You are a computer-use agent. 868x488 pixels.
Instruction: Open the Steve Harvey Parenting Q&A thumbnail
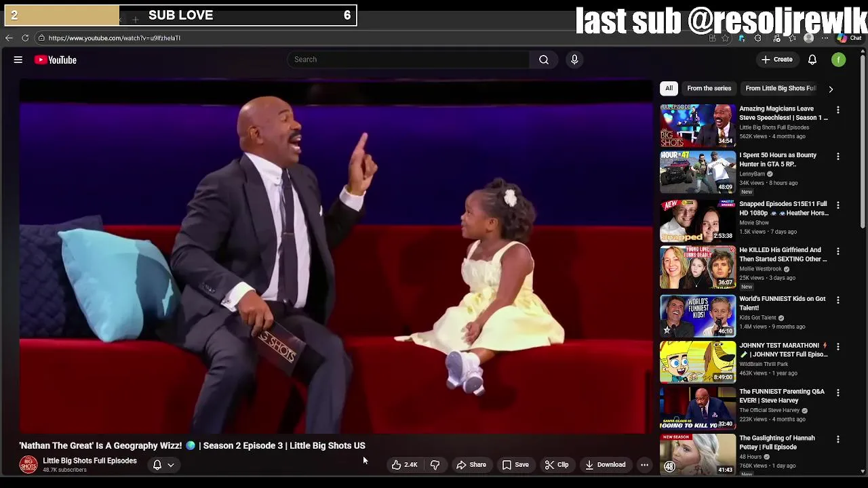coord(698,408)
